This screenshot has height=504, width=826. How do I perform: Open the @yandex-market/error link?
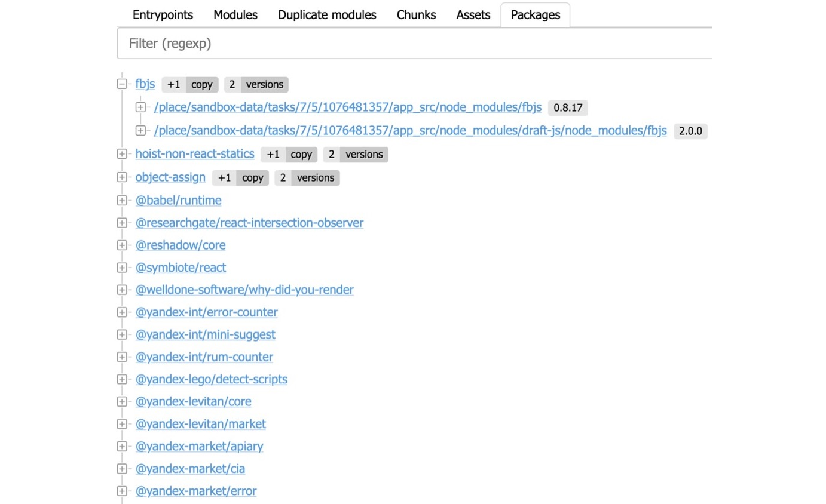click(x=196, y=491)
